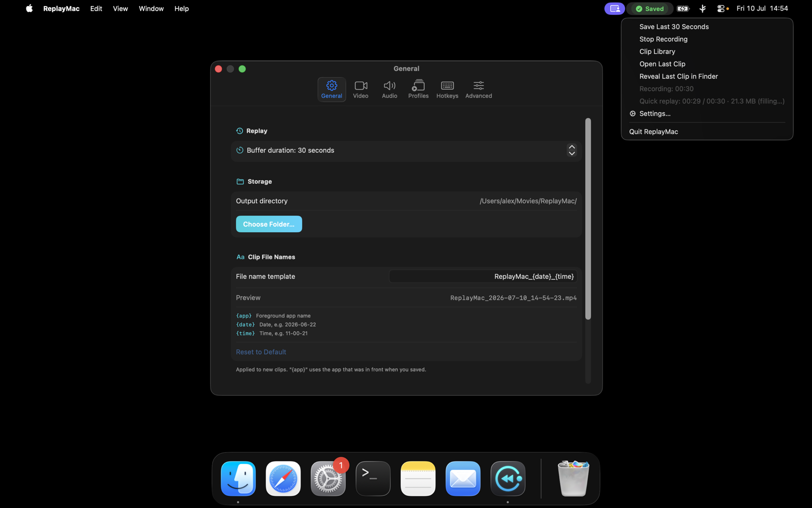The image size is (812, 508).
Task: Open Terminal from the Dock
Action: pyautogui.click(x=373, y=479)
